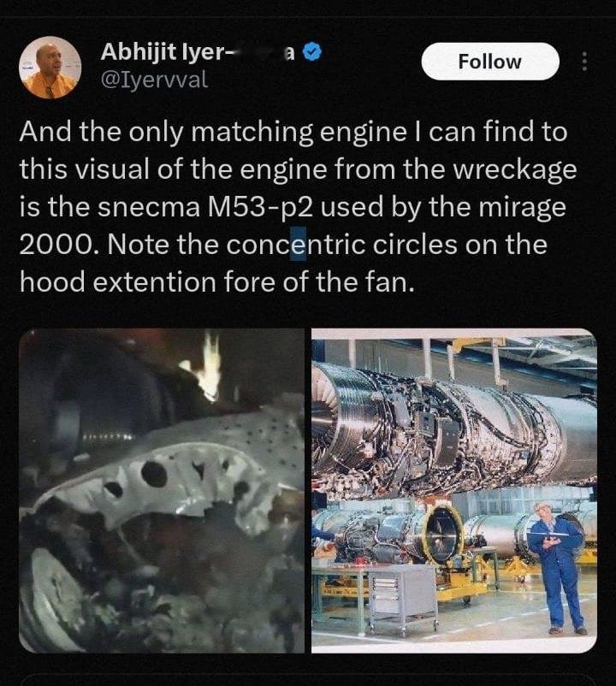Screen dimensions: 616x686
Task: Click the upper engine in the factory photo
Action: pos(455,431)
